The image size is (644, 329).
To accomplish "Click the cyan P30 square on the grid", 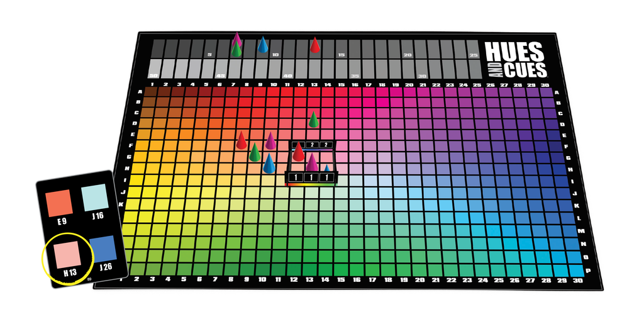I will point(577,270).
